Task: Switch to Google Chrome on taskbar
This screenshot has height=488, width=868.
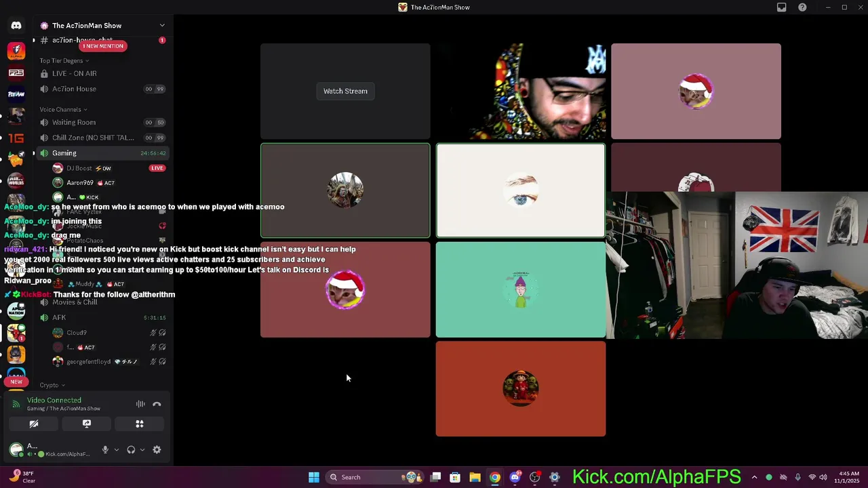Action: pos(495,477)
